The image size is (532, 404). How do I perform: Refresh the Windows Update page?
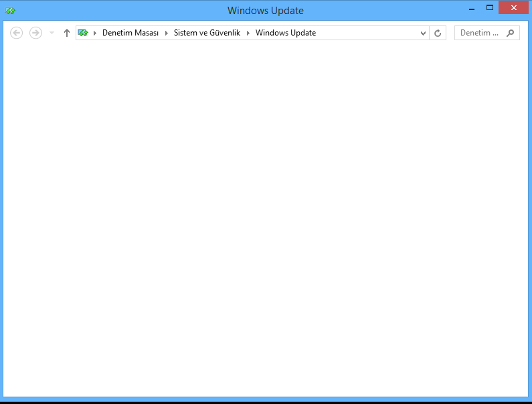[x=438, y=33]
